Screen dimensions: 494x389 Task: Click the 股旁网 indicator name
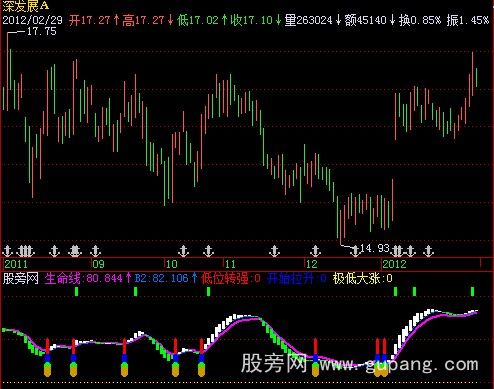pos(20,278)
